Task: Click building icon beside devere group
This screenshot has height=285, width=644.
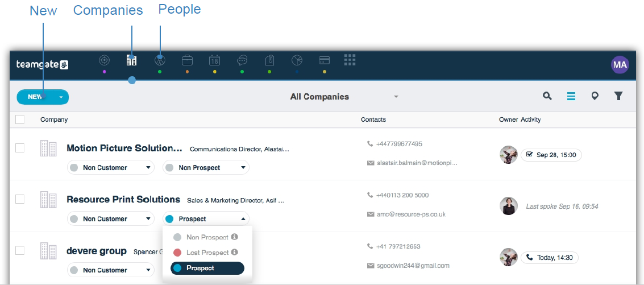Action: (x=48, y=251)
